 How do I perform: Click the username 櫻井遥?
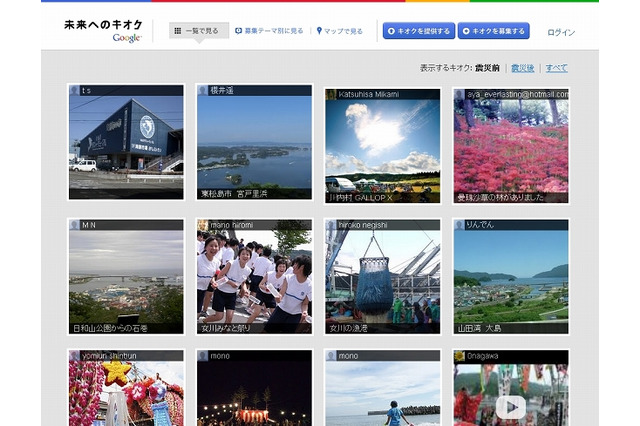click(222, 91)
